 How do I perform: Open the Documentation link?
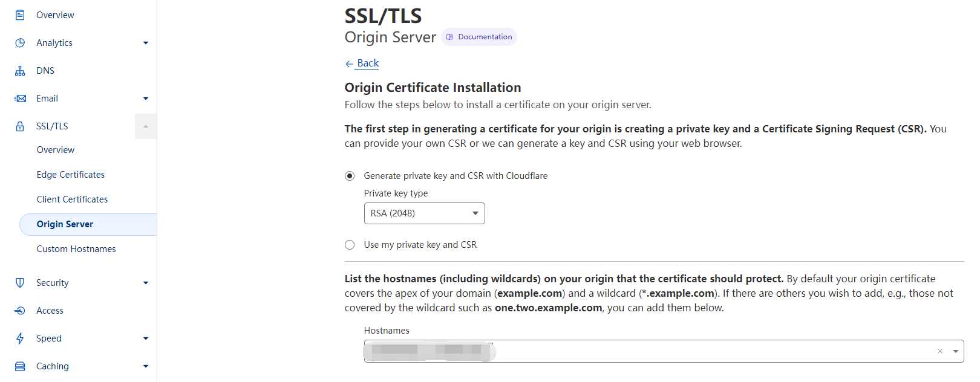tap(479, 37)
